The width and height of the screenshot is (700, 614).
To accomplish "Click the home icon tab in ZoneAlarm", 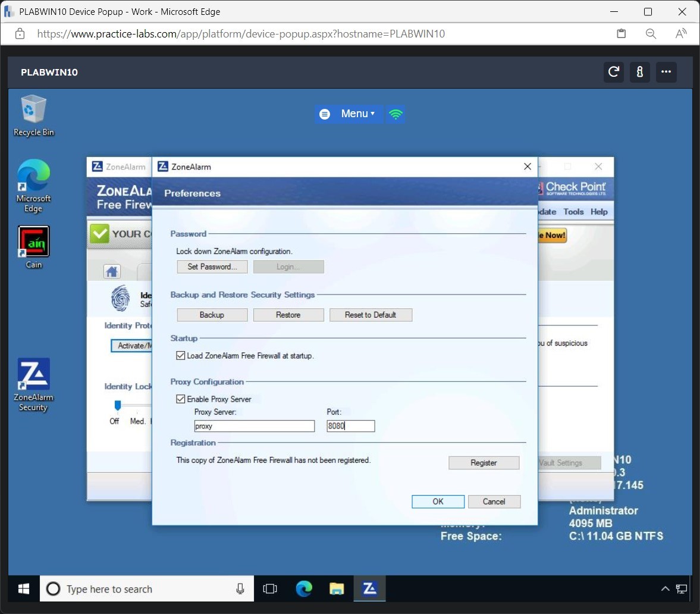I will click(112, 271).
